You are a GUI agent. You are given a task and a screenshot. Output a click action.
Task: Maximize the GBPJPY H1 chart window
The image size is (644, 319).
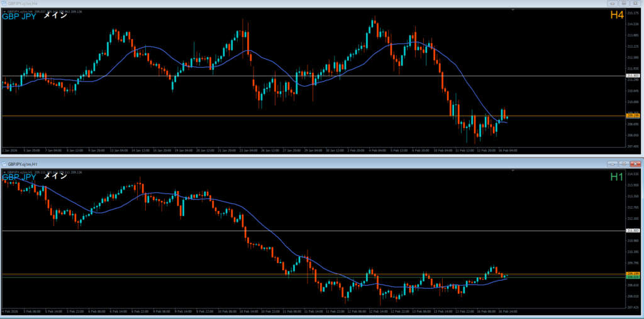click(623, 164)
